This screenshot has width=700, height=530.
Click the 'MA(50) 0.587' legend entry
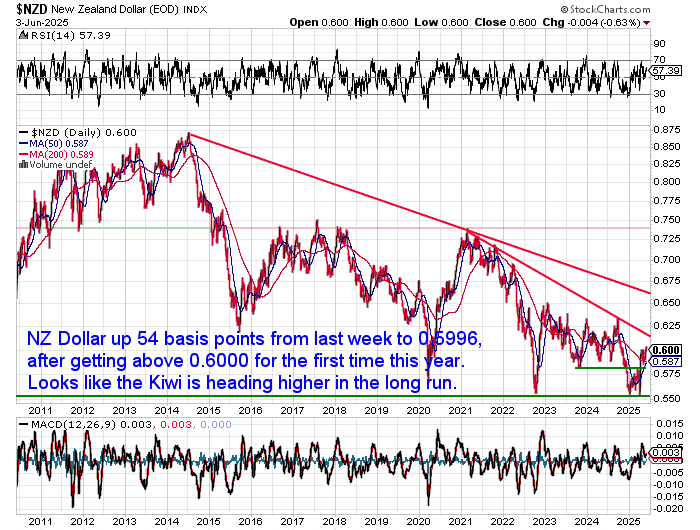[58, 144]
